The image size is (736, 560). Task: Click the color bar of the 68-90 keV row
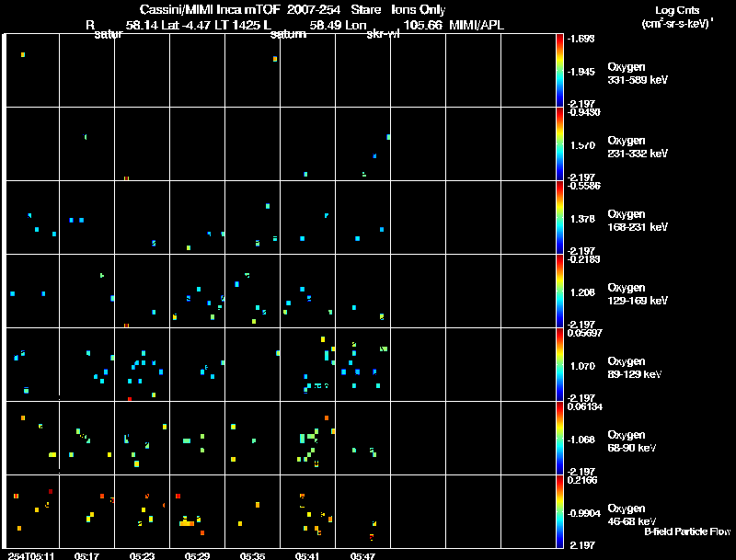click(x=559, y=438)
